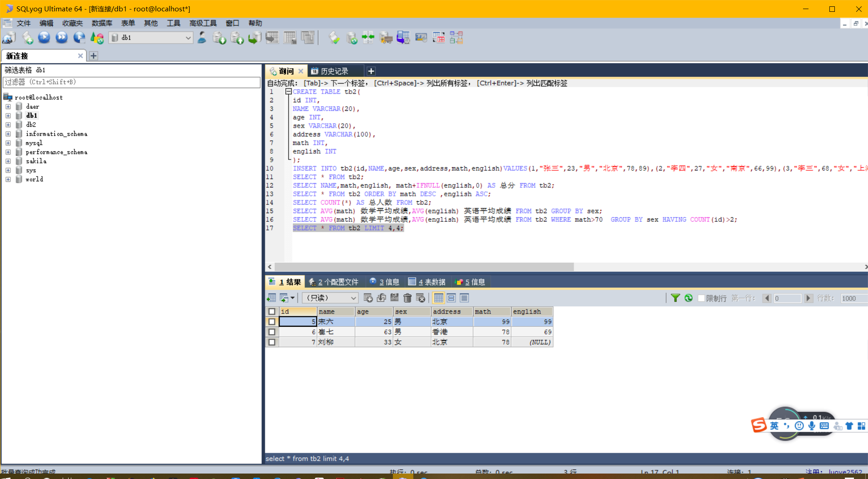Open the 数据库 menu
The height and width of the screenshot is (479, 868).
point(102,23)
